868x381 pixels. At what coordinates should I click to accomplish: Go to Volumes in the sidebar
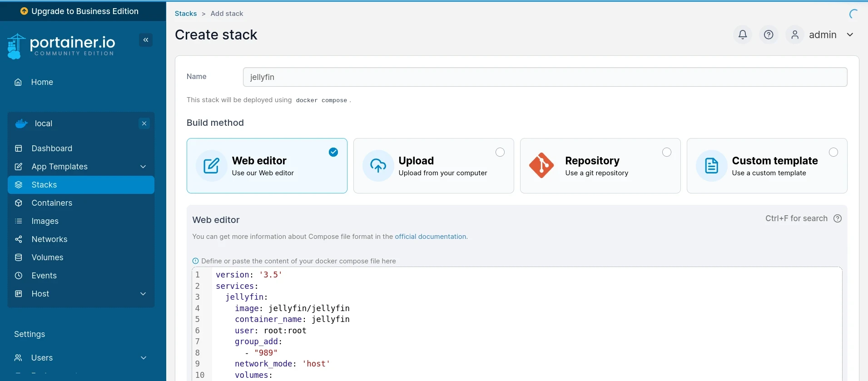(x=47, y=257)
